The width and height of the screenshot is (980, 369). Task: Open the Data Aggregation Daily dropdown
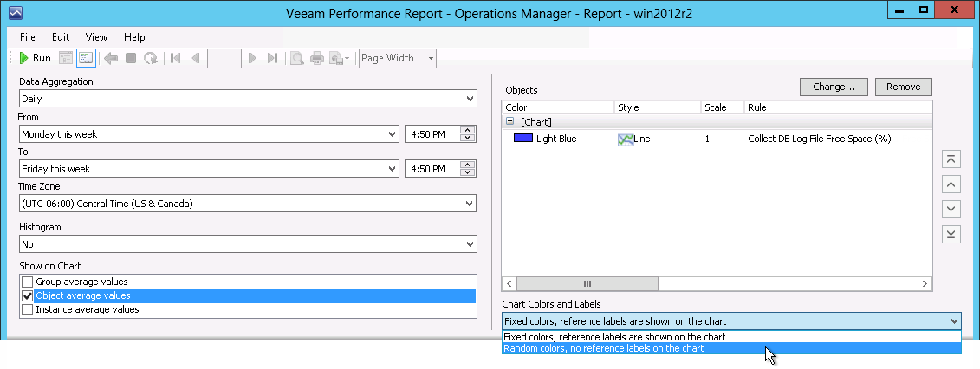click(x=248, y=99)
